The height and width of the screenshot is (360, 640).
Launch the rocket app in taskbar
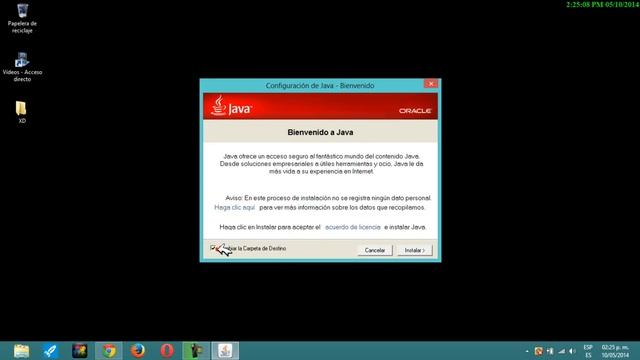(50, 351)
